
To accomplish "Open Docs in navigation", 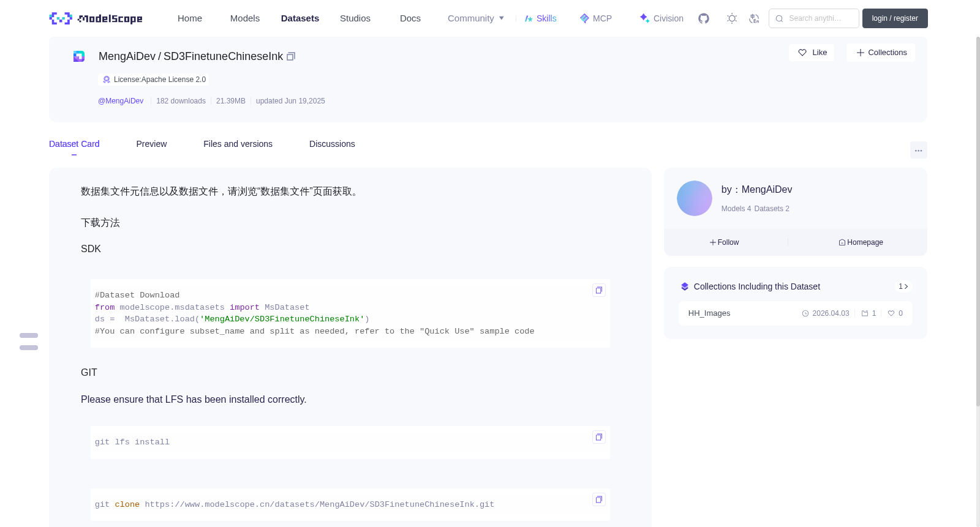I will click(x=410, y=18).
